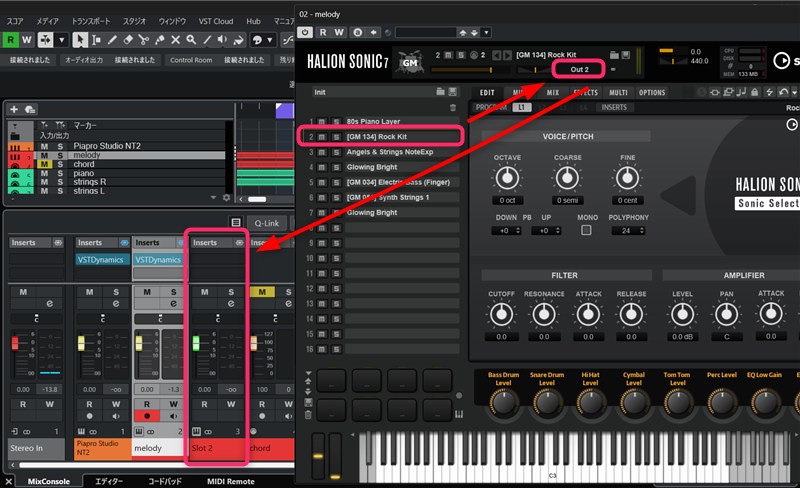Switch to HALion MULTI tab
Viewport: 800px width, 488px height.
pyautogui.click(x=618, y=92)
